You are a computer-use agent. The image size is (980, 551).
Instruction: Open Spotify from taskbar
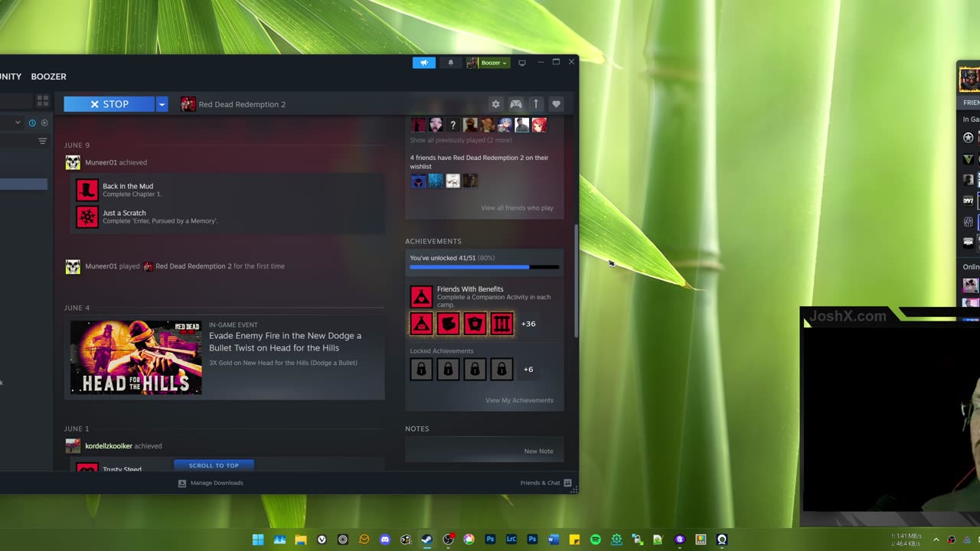(x=596, y=540)
